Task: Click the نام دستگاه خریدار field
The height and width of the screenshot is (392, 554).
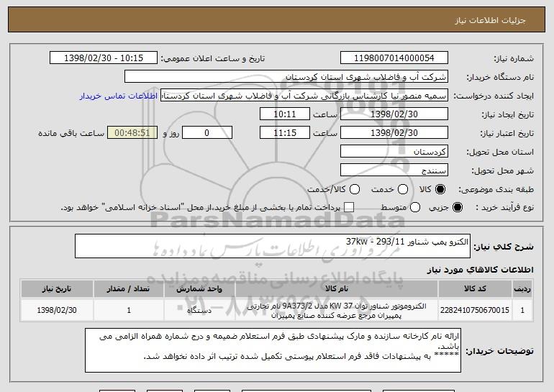Action: coord(286,77)
